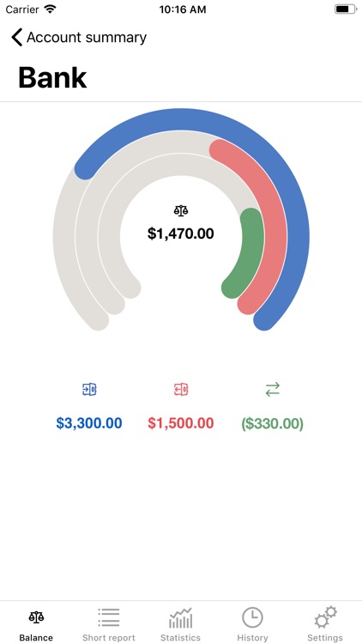Viewport: 362px width, 644px height.
Task: Select the $1,500.00 expense amount
Action: 181,423
